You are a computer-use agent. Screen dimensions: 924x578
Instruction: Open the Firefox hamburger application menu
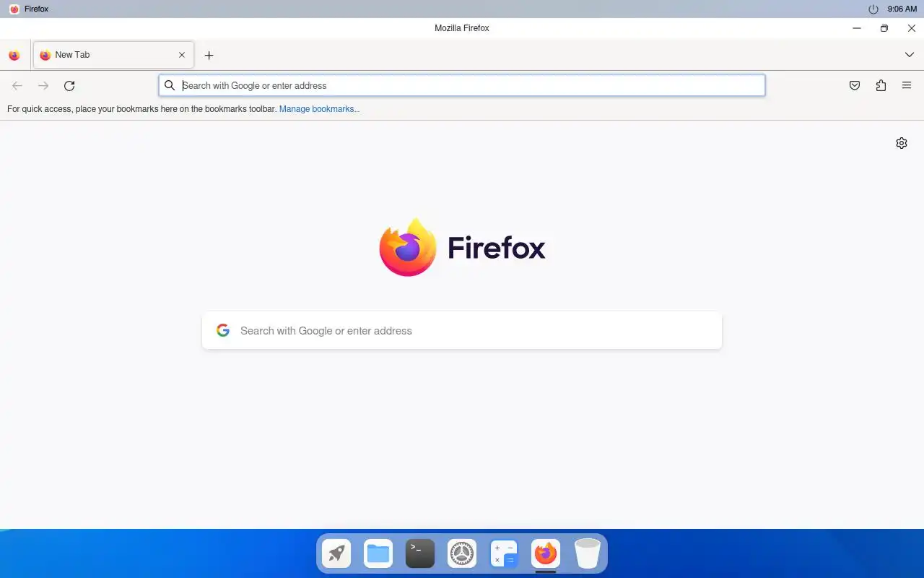(907, 85)
